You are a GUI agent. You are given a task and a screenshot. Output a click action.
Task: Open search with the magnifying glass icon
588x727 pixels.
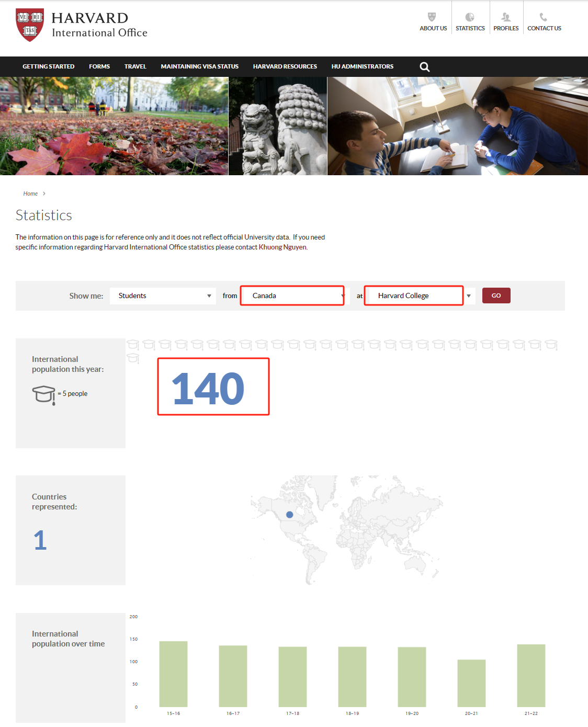425,67
